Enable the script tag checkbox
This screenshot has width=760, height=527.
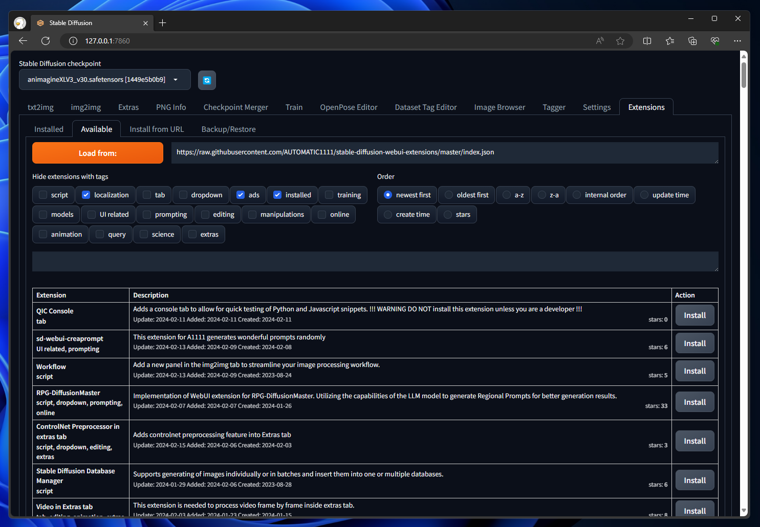pos(43,195)
